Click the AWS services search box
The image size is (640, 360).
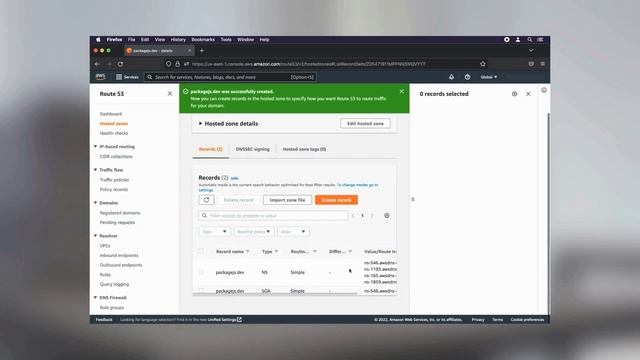230,77
